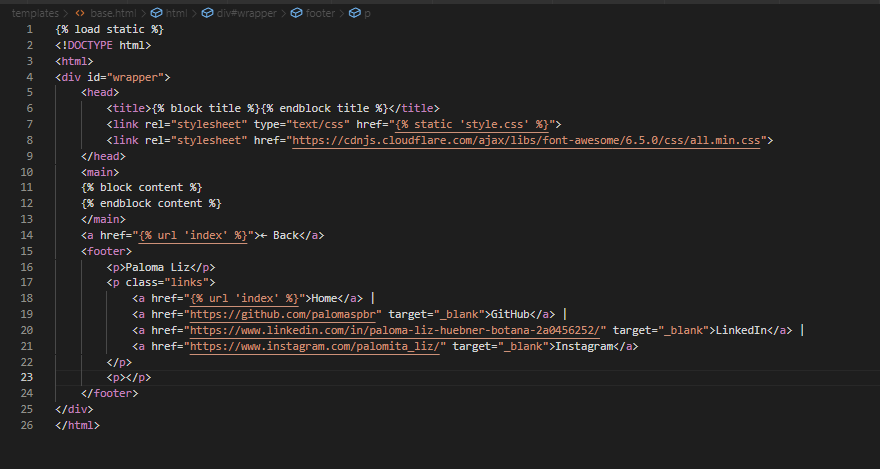This screenshot has height=469, width=880.
Task: Open the templates folder breadcrumb
Action: (x=34, y=13)
